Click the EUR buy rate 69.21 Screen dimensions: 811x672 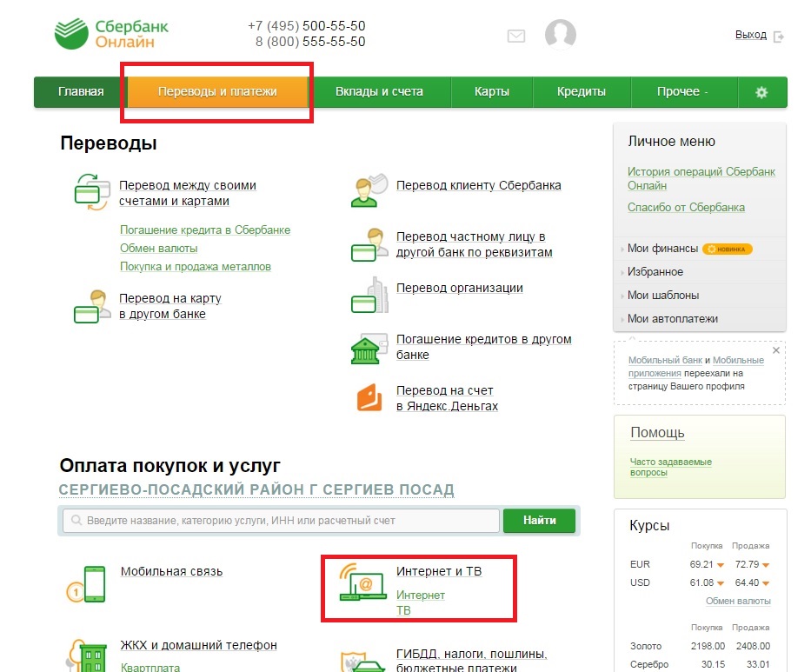[x=701, y=564]
